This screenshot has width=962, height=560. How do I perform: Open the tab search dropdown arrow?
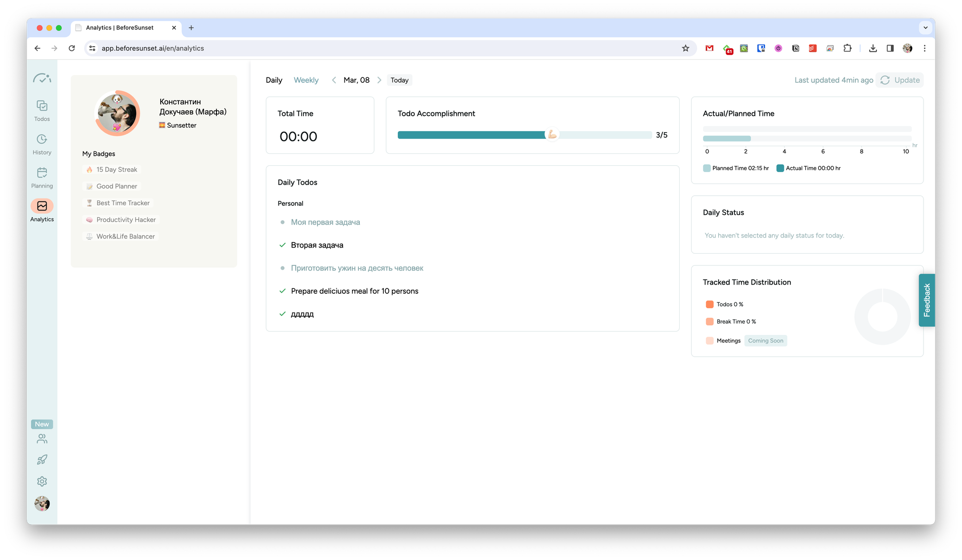point(925,28)
